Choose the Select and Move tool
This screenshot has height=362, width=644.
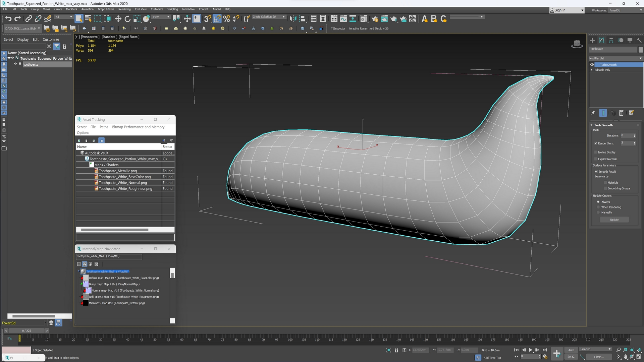[x=118, y=19]
